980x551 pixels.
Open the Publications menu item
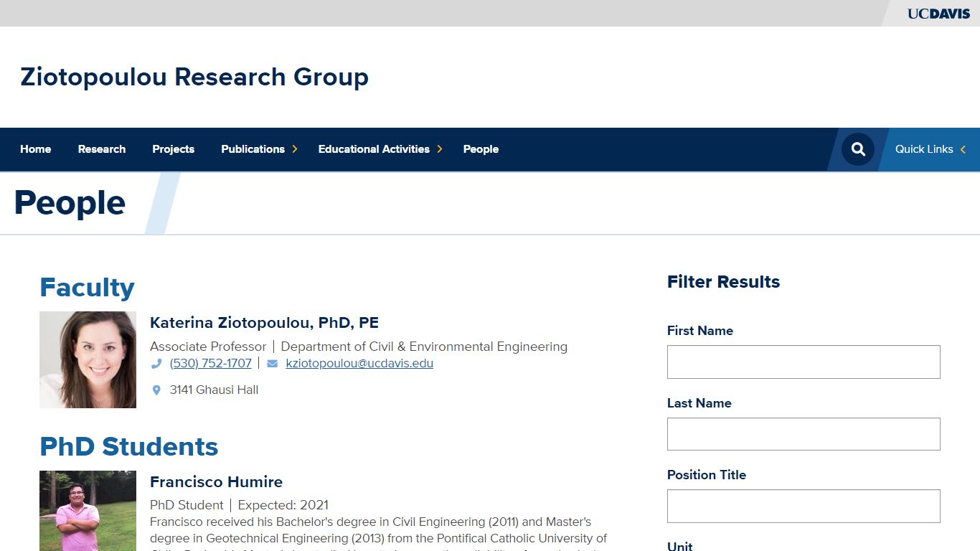coord(253,149)
